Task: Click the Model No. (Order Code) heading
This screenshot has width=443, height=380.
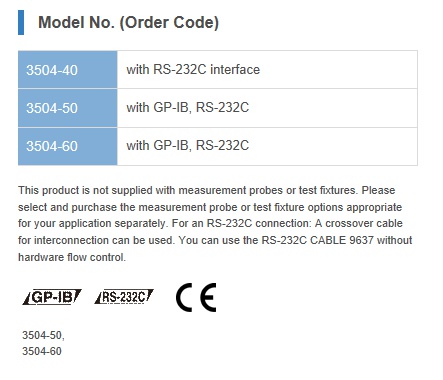Action: (129, 23)
